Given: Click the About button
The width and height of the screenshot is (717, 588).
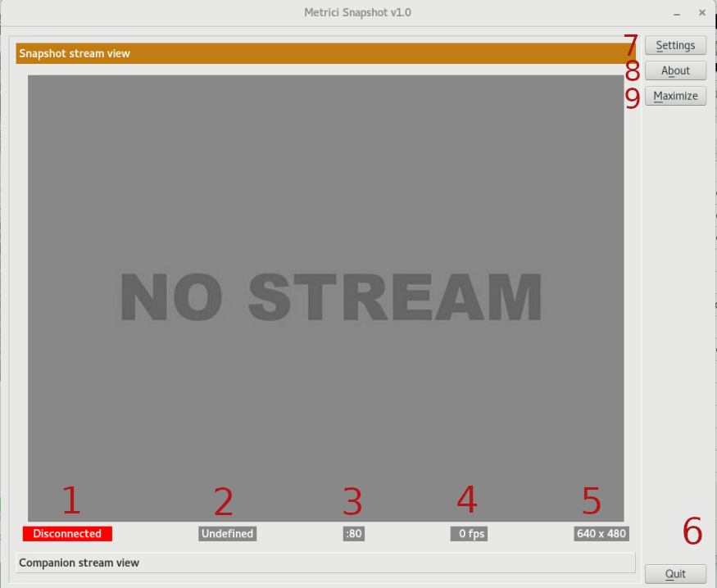Looking at the screenshot, I should coord(675,70).
